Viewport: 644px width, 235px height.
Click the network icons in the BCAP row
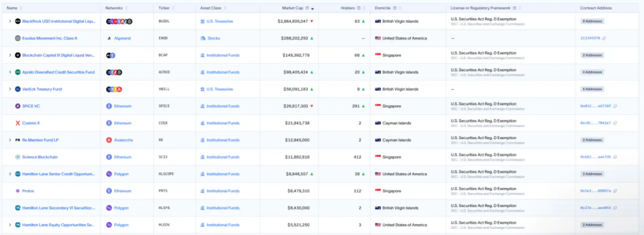point(111,55)
